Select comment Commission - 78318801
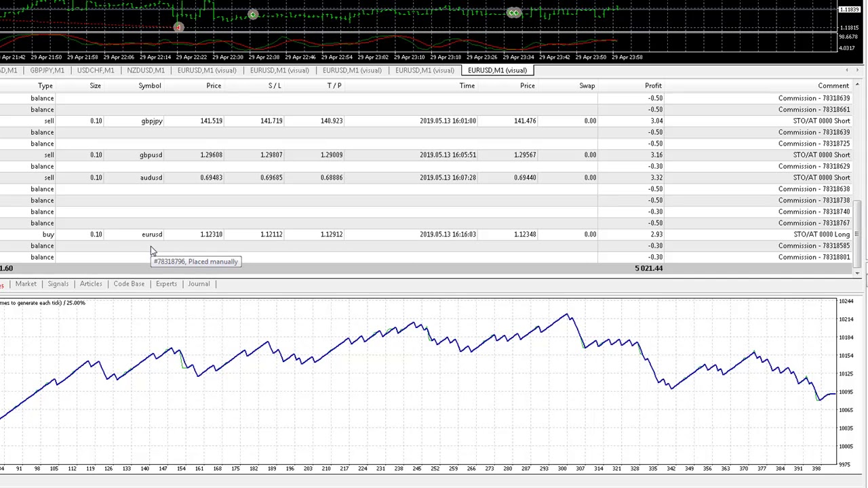This screenshot has height=488, width=868. point(814,258)
